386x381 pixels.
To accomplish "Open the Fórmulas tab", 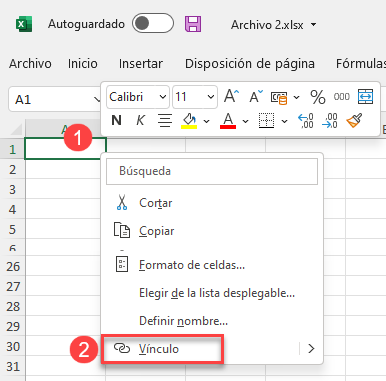I will [x=361, y=64].
